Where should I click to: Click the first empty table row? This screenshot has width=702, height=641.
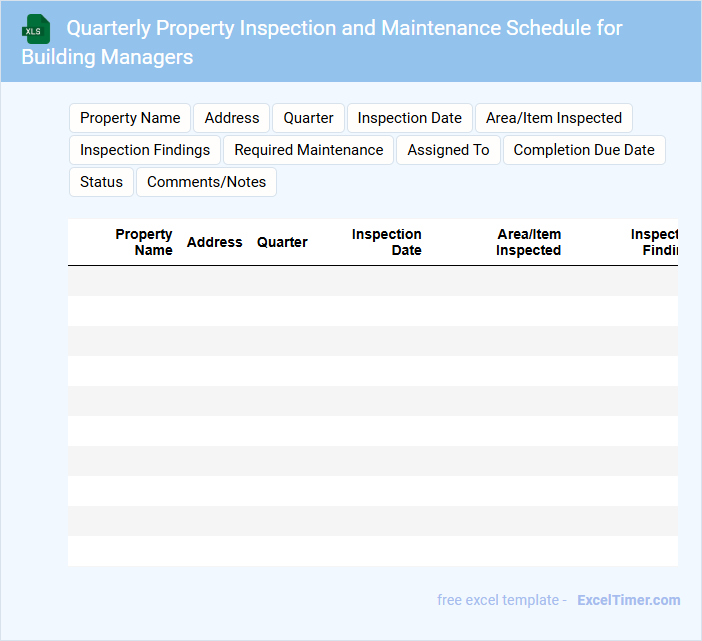click(x=372, y=281)
